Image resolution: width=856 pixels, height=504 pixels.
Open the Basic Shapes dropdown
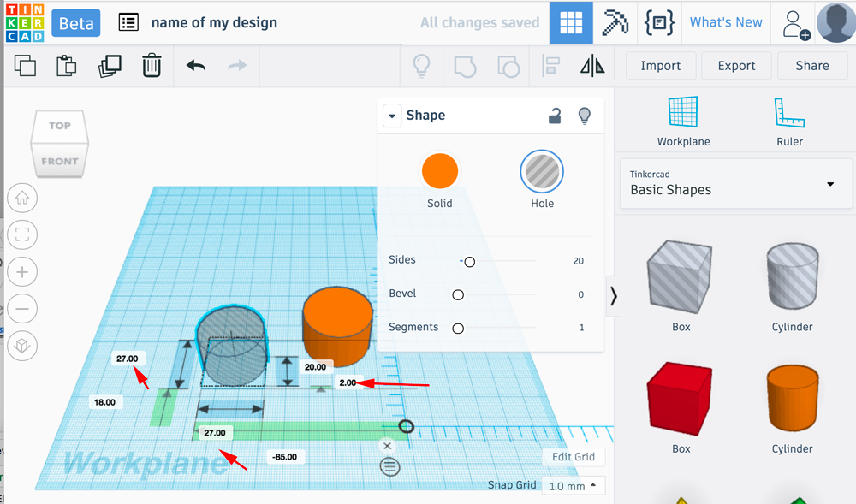736,183
